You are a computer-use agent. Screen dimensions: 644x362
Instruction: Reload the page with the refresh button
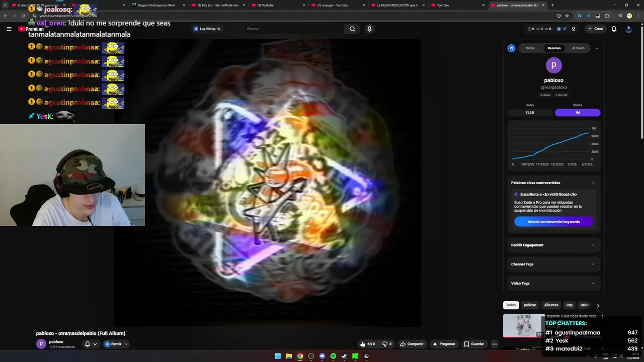click(23, 16)
